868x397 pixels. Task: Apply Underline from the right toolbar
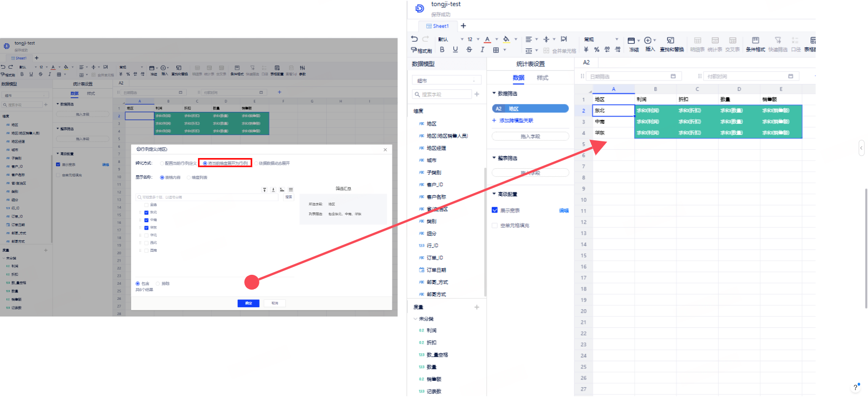point(455,50)
